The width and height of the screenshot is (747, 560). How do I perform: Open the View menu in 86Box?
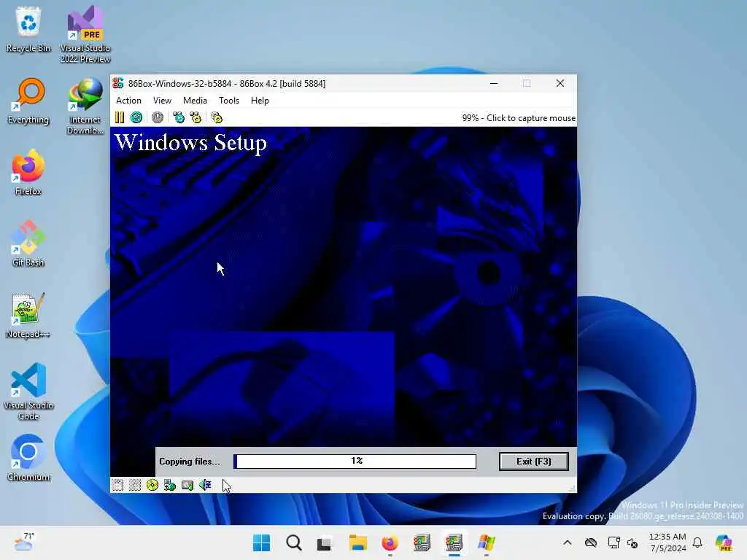pos(162,101)
